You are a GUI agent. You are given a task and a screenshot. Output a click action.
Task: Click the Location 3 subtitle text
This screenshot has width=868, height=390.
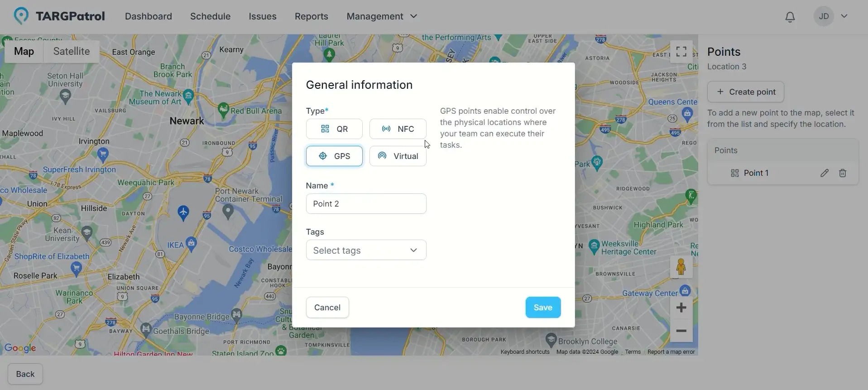pyautogui.click(x=727, y=67)
